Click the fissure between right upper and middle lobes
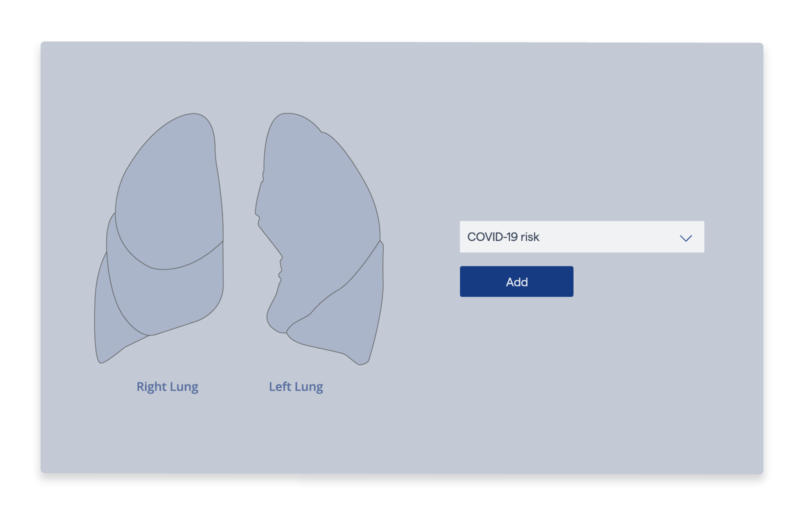Image resolution: width=800 pixels, height=517 pixels. (x=168, y=268)
